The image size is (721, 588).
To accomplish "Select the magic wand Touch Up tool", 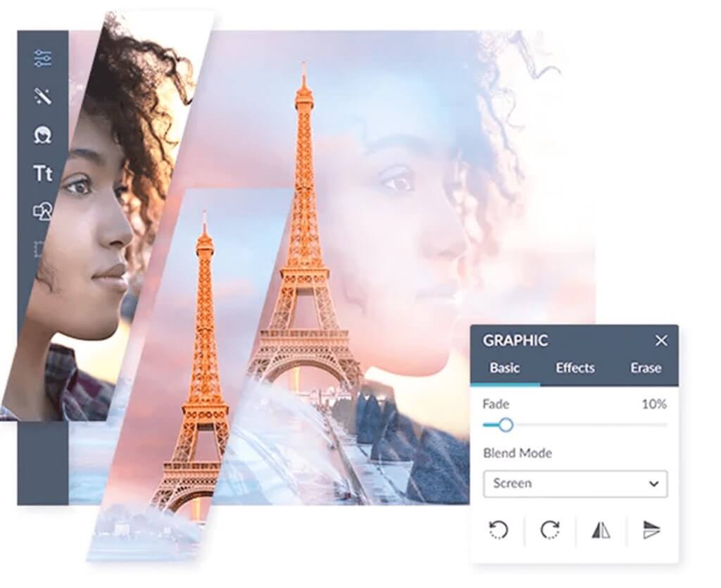I will click(x=43, y=96).
